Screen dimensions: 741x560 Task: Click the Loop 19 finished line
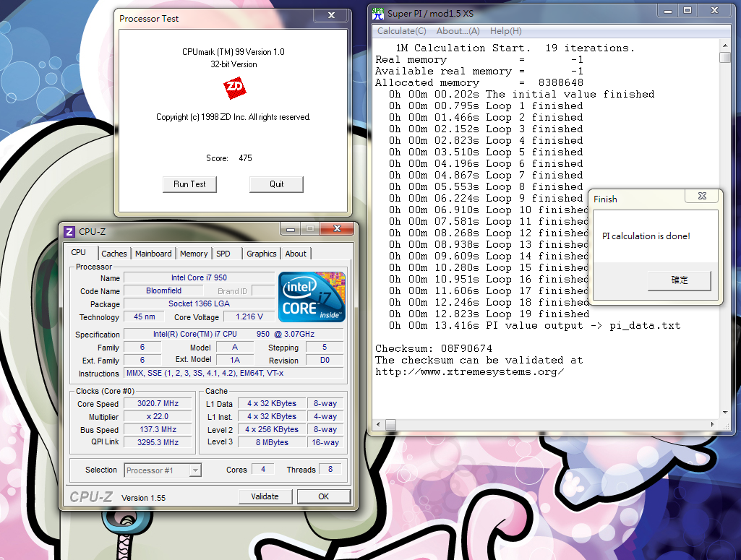click(x=489, y=314)
